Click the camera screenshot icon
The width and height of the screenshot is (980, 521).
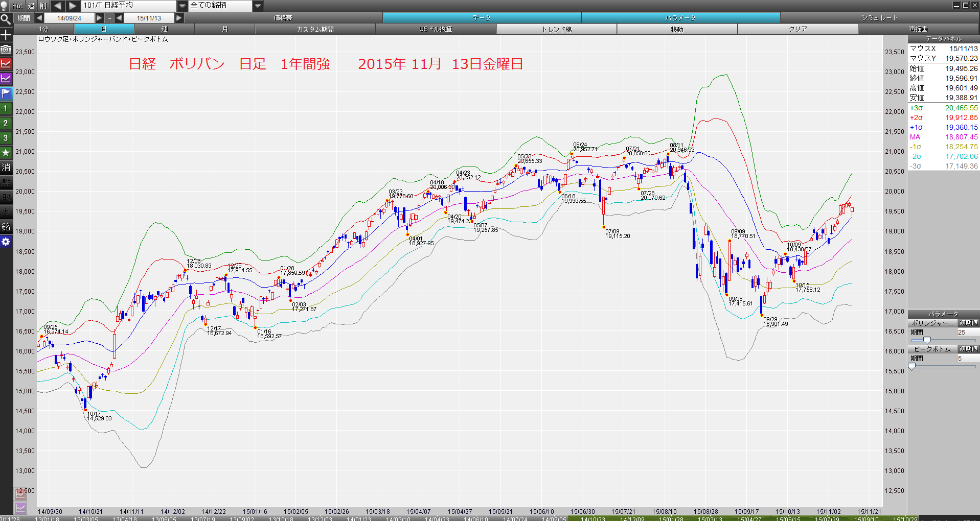[6, 49]
